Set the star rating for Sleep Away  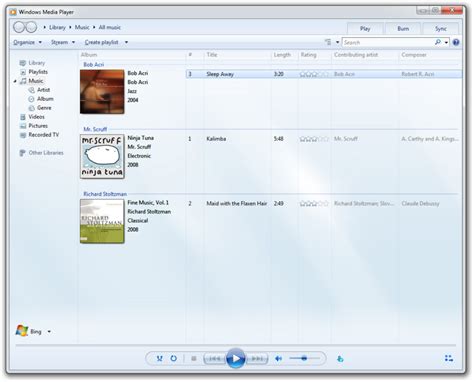coord(314,74)
